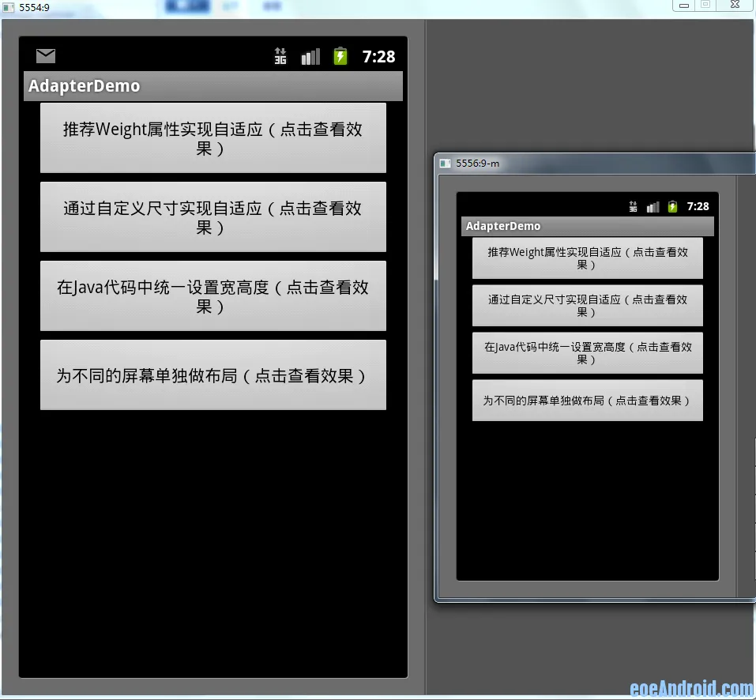Click the AdapterDemo title in 5556 emulator
The image size is (756, 700).
coord(503,226)
